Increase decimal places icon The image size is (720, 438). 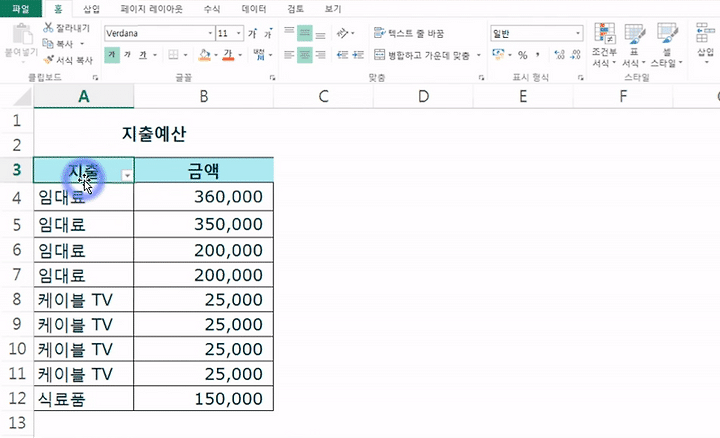(x=559, y=55)
